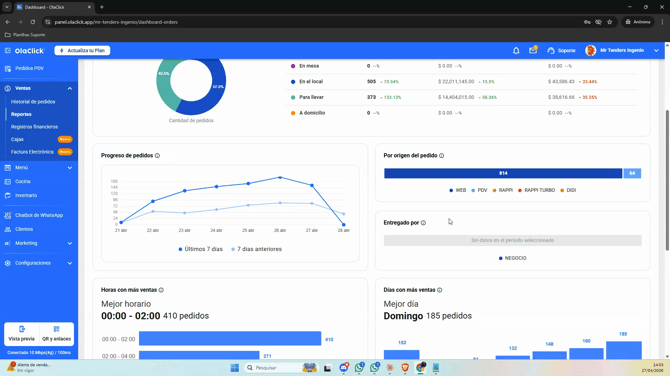Toggle the RAPPI origin legend
The height and width of the screenshot is (376, 670).
click(502, 190)
